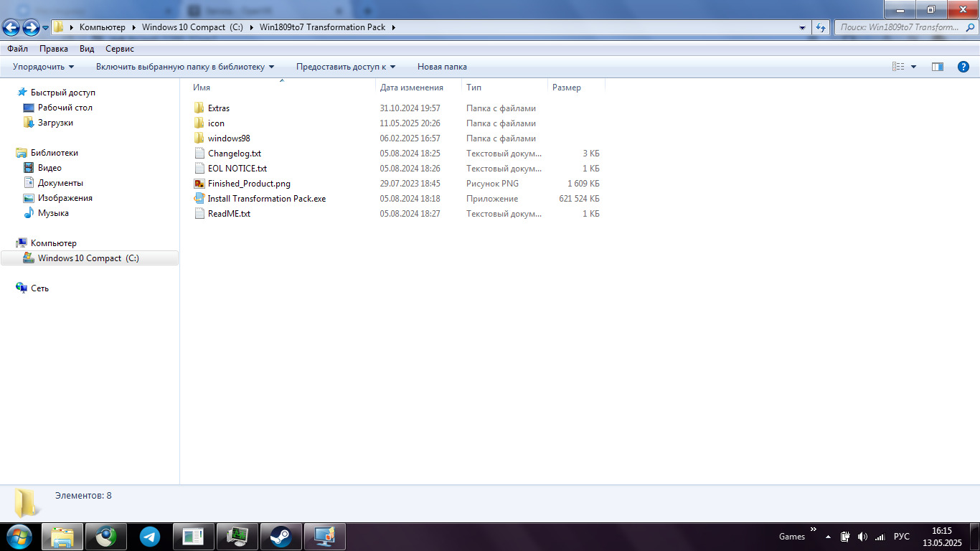This screenshot has width=980, height=551.
Task: Switch input language via РУС indicator
Action: (x=902, y=537)
